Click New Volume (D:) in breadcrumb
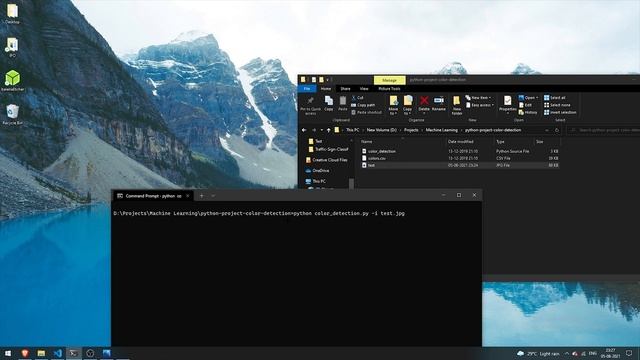The width and height of the screenshot is (640, 360). [382, 130]
